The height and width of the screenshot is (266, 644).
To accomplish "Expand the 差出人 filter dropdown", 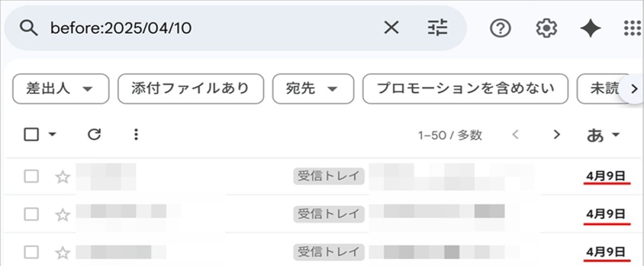I will coord(61,89).
